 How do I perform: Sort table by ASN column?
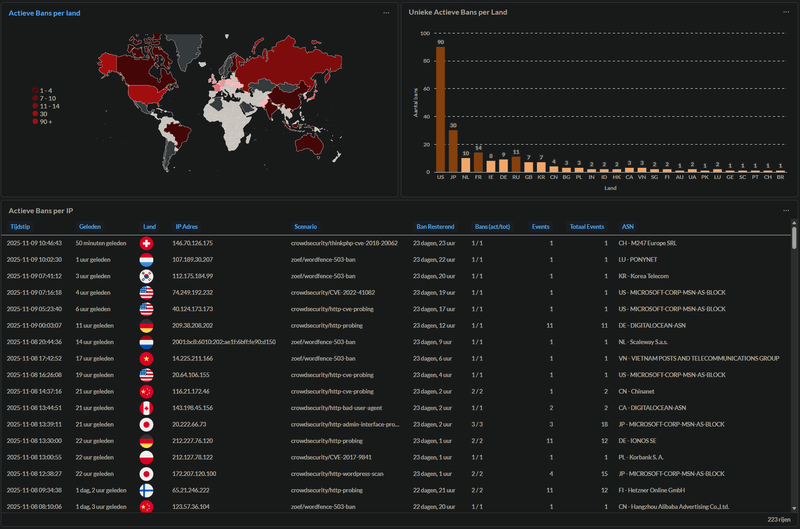coord(628,226)
